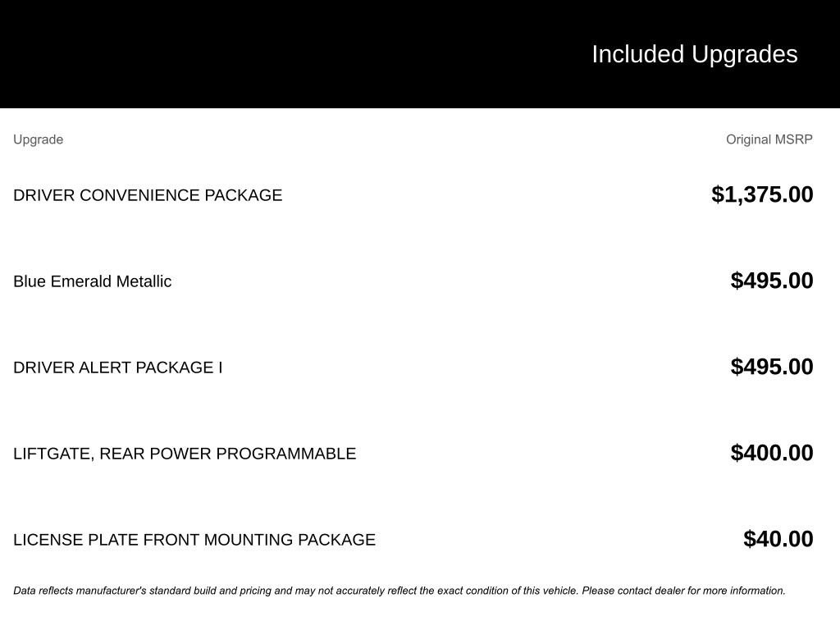Click the $40.00 price
The image size is (840, 630).
click(778, 539)
